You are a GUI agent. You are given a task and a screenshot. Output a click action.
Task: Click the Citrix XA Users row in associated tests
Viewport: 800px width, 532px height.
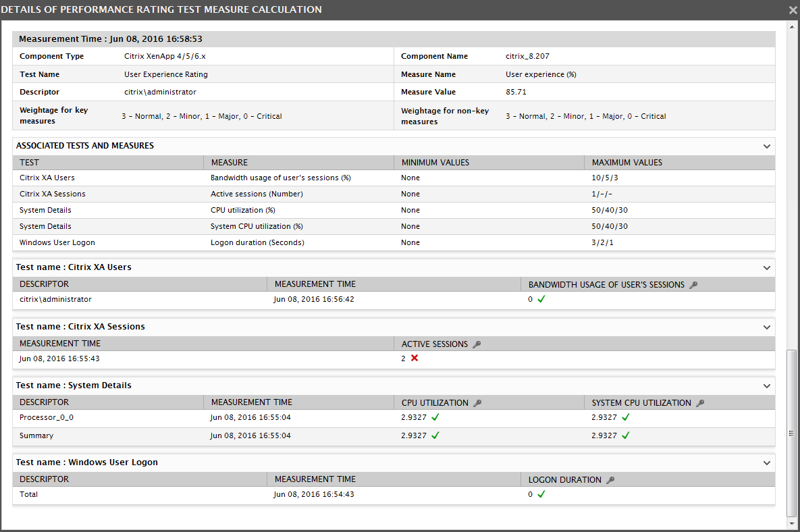coord(394,178)
